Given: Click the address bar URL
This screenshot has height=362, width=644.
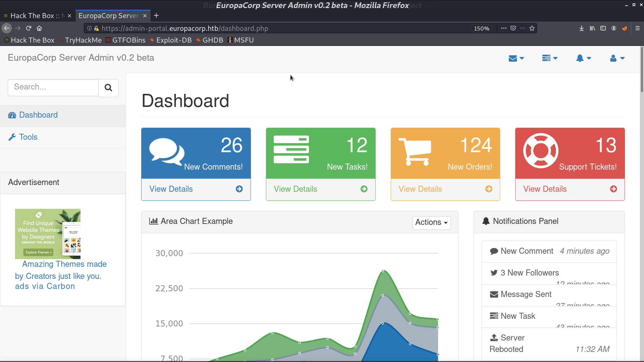Looking at the screenshot, I should 185,28.
